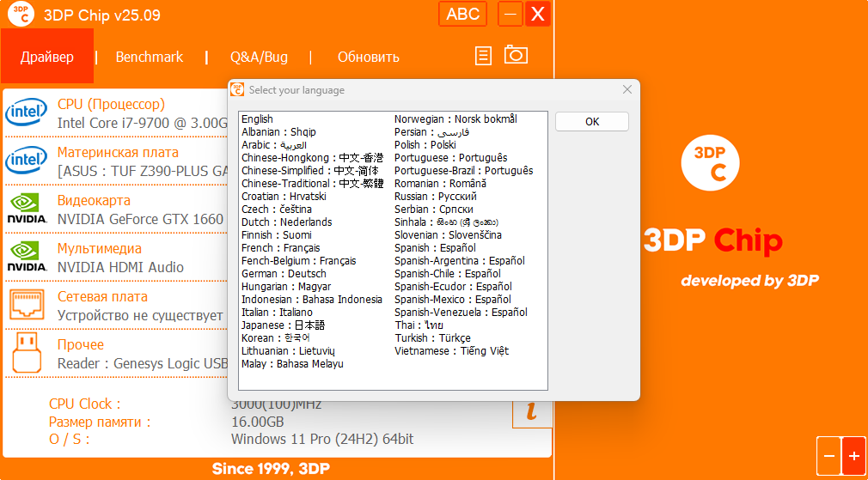Select Spanish-Mexico : Español
Screen dimensions: 868x480
coord(452,299)
